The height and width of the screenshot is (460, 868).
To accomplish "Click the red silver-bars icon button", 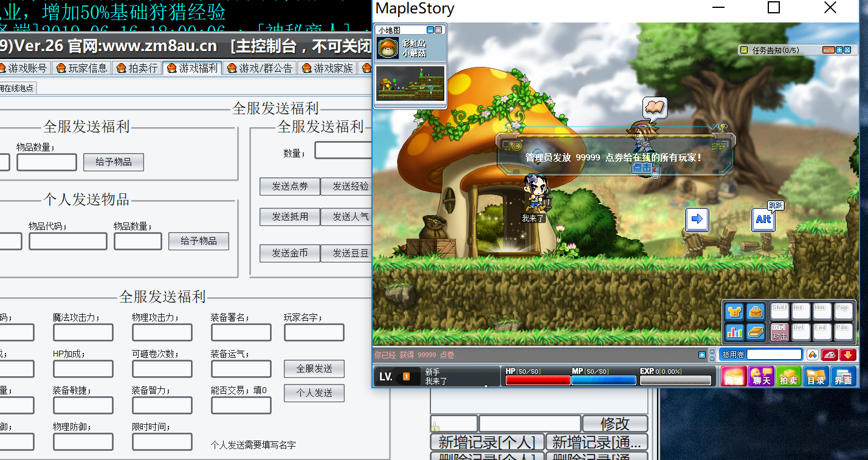I will tap(830, 354).
